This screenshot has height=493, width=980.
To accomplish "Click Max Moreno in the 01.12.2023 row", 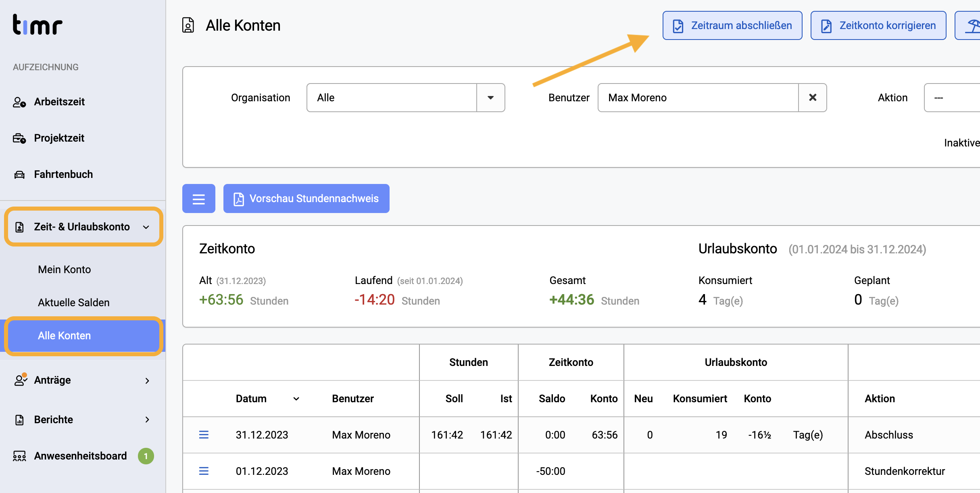I will (361, 471).
